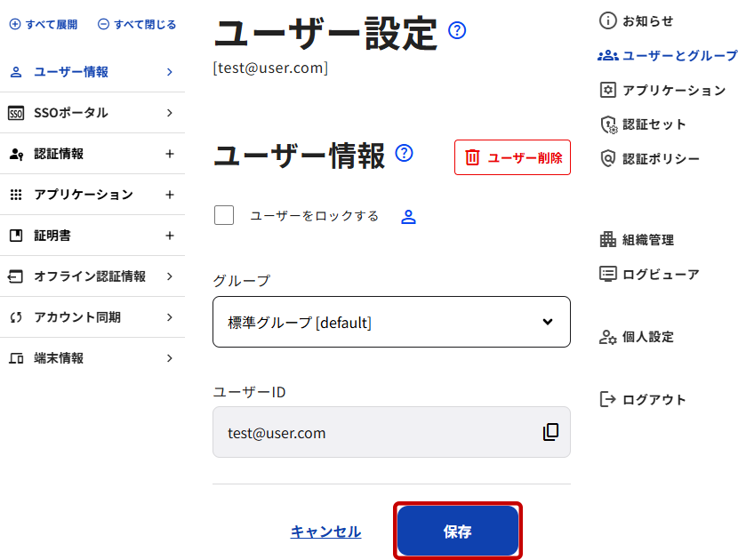Image resolution: width=738 pixels, height=560 pixels.
Task: Open お知らせ notifications from the right menu
Action: point(637,20)
